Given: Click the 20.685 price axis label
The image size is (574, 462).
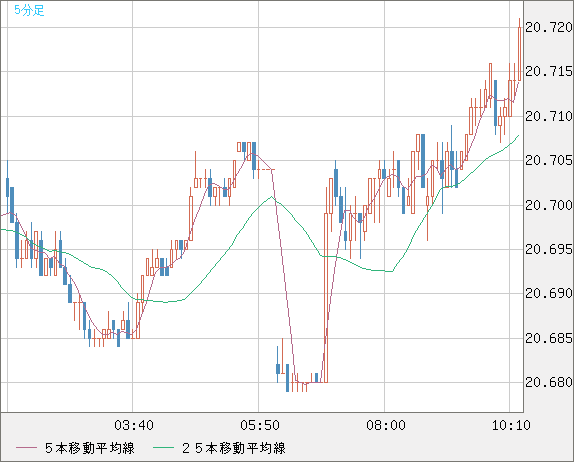Looking at the screenshot, I should [549, 338].
